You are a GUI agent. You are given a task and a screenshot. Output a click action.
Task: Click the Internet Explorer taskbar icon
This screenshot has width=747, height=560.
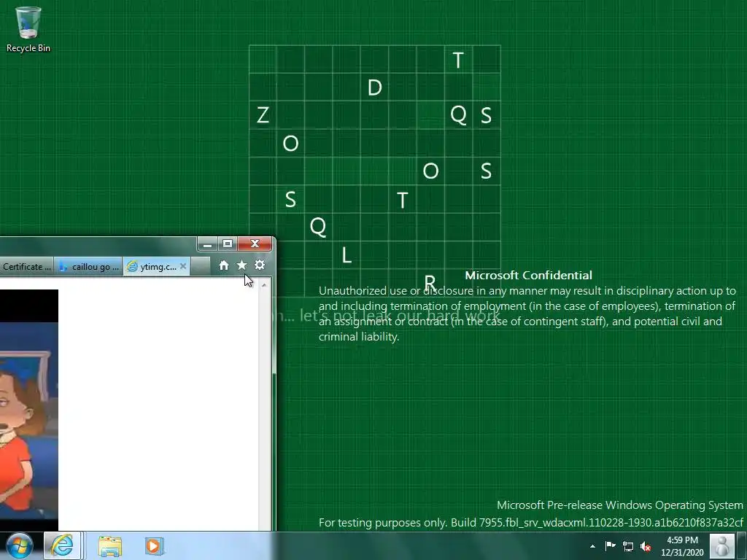63,545
